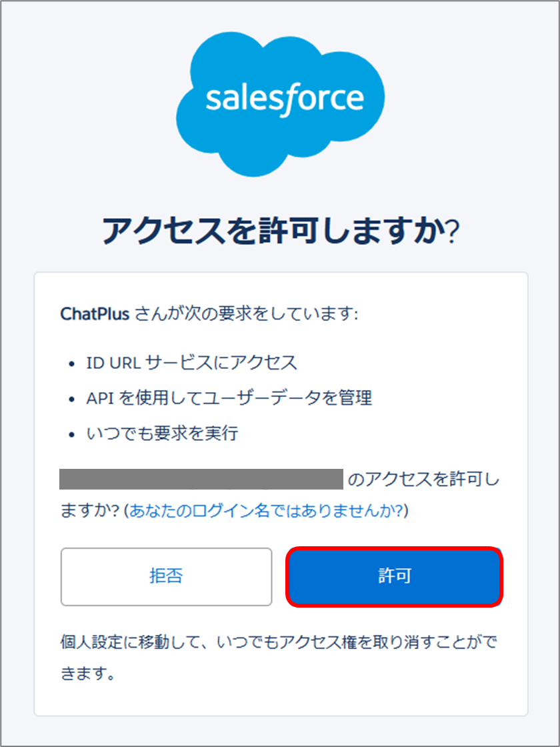This screenshot has height=747, width=560.
Task: Click the salesforce wordmark inside the cloud
Action: [285, 101]
